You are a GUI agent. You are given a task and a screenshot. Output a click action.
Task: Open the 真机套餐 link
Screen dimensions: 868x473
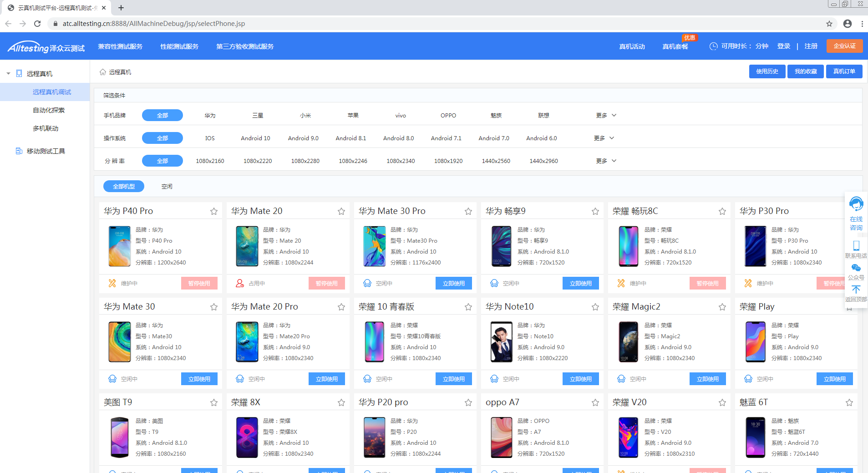pos(675,46)
